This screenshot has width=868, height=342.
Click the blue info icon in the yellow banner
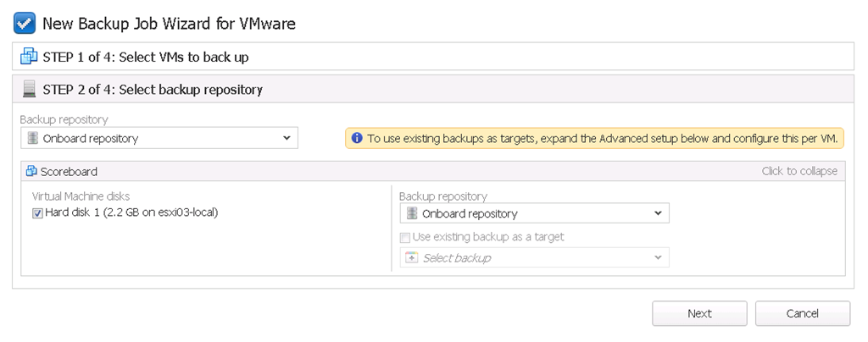(x=357, y=138)
